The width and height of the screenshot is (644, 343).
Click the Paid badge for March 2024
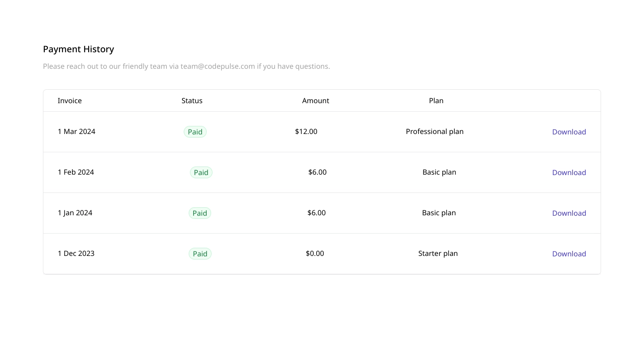[x=195, y=132]
